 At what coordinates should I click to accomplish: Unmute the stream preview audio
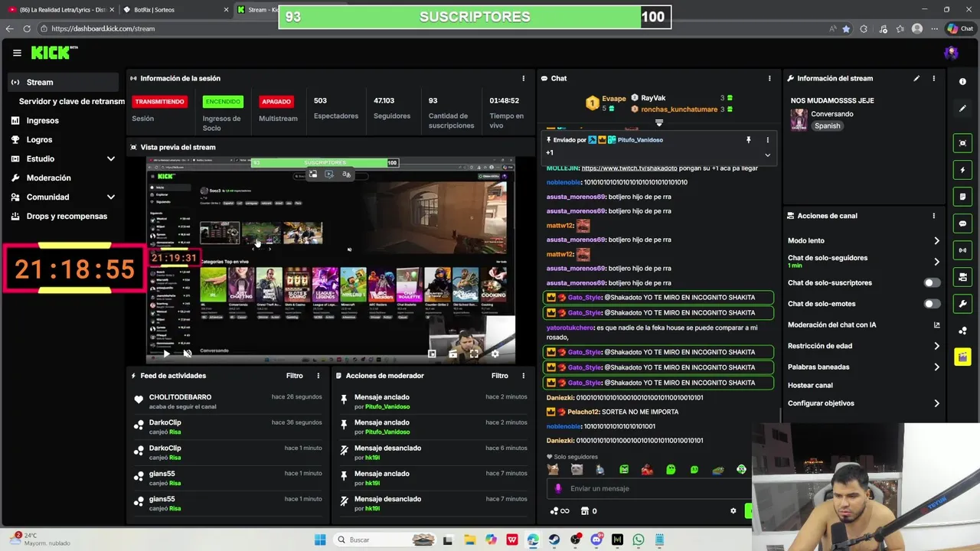point(187,354)
